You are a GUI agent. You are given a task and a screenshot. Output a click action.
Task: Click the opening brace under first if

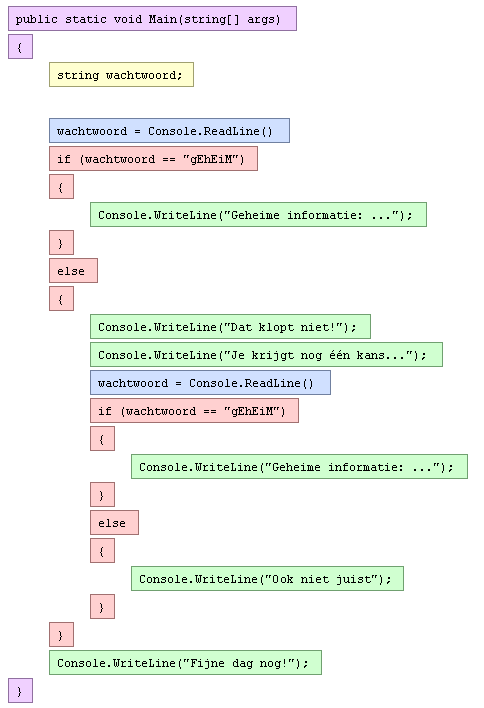[61, 186]
